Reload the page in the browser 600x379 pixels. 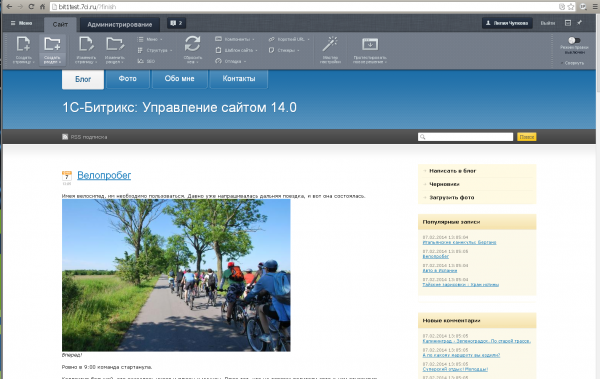click(31, 7)
